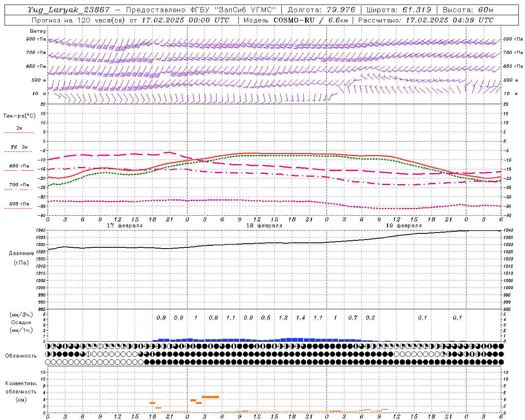Screen dimensions: 525x420
Task: Click the (мм/3ч.) precipitation unit label
Action: [21, 315]
